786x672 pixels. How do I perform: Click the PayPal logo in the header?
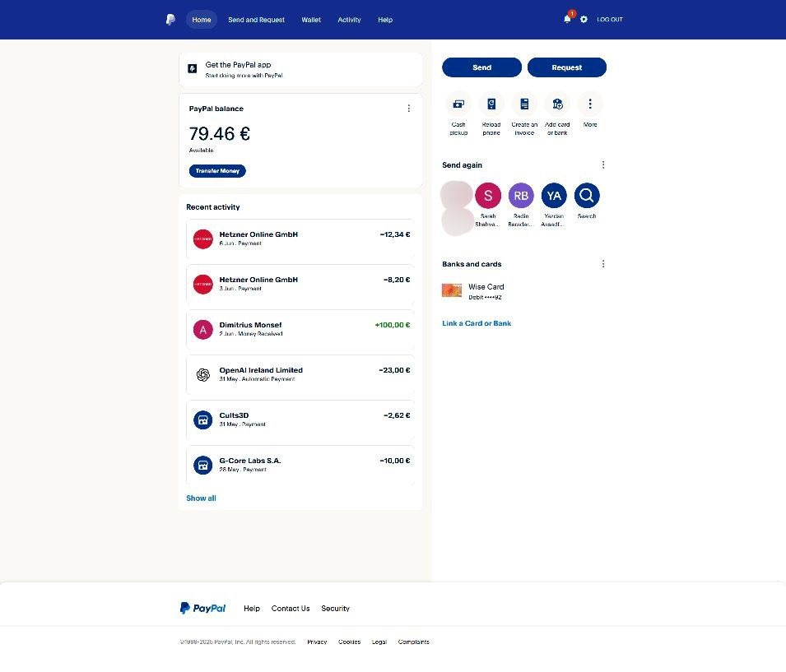(171, 20)
